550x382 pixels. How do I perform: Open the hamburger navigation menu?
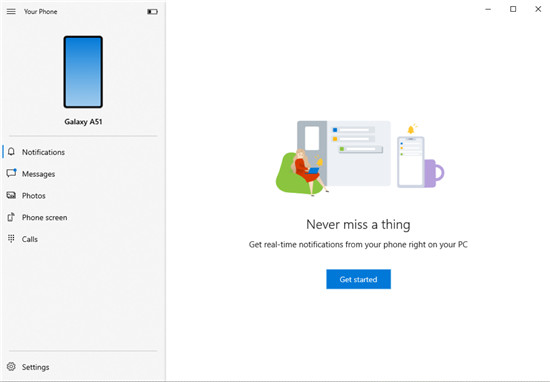point(11,12)
